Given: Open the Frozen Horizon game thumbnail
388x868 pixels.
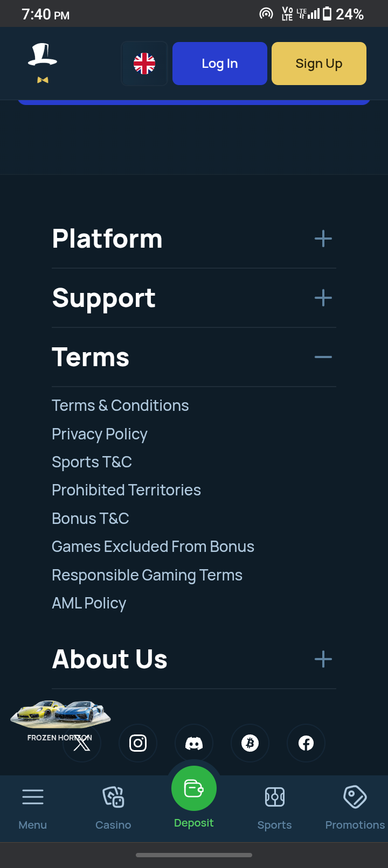Looking at the screenshot, I should (59, 716).
